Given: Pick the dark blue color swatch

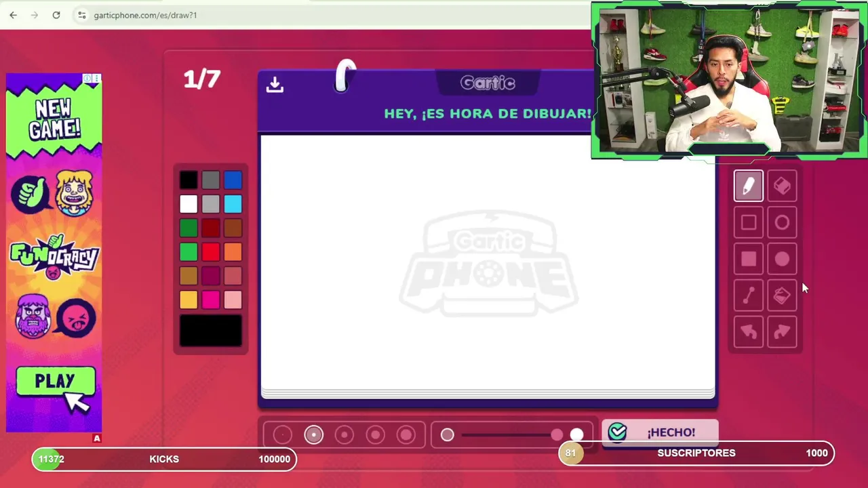Looking at the screenshot, I should tap(233, 180).
